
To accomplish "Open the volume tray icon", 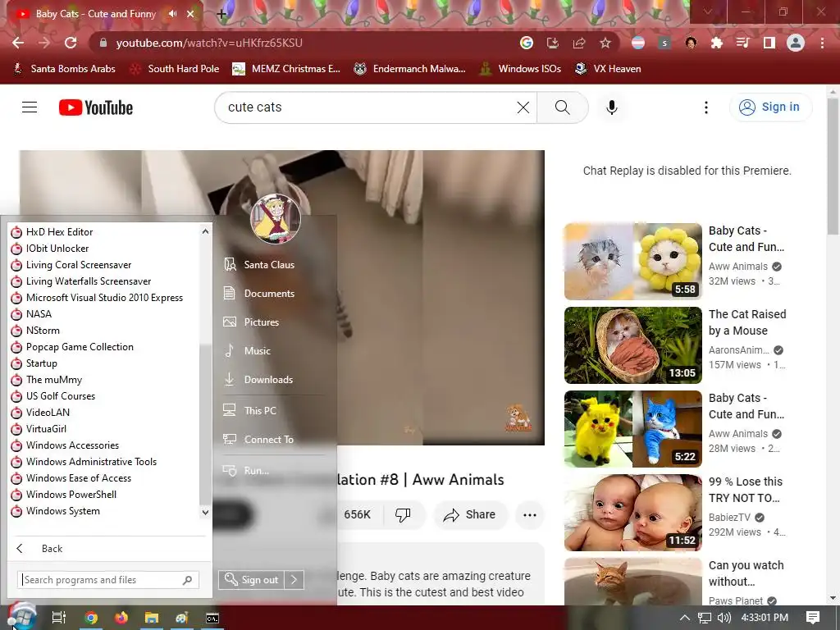I will 724,618.
